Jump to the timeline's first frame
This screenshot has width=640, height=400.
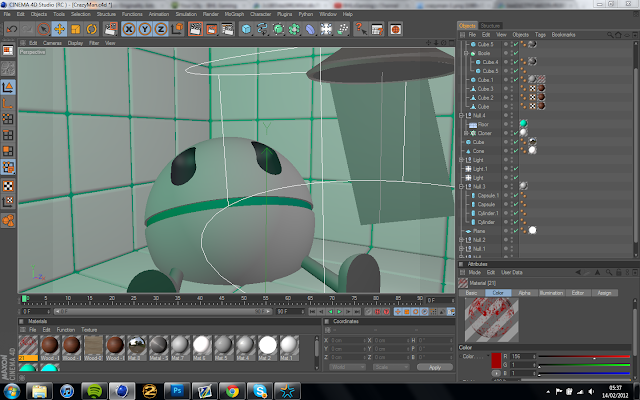pos(312,311)
